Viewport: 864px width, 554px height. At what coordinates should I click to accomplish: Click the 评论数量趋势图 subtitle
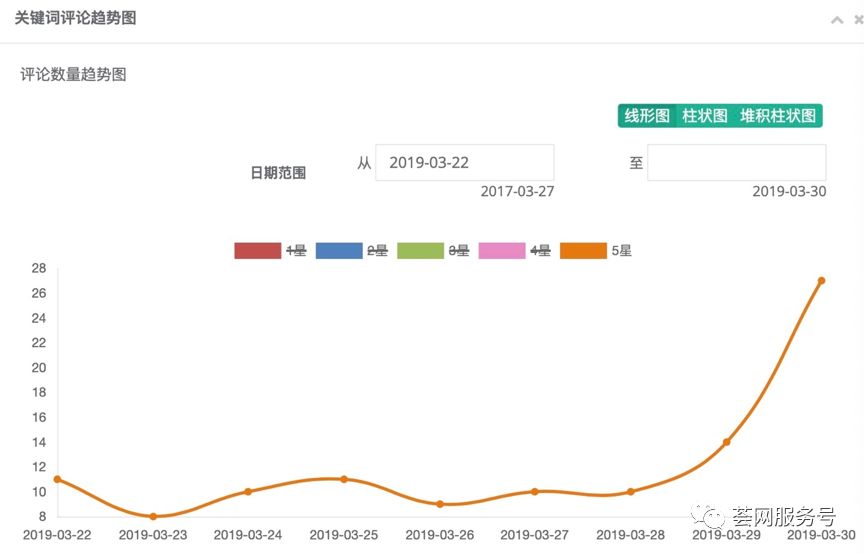coord(73,74)
